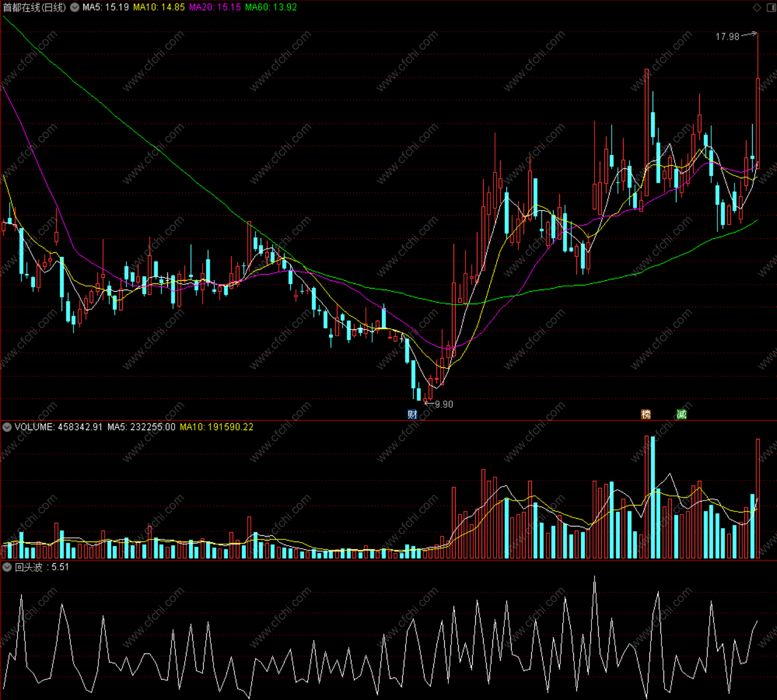
Task: Toggle the side panel icon at top right
Action: coord(771,7)
